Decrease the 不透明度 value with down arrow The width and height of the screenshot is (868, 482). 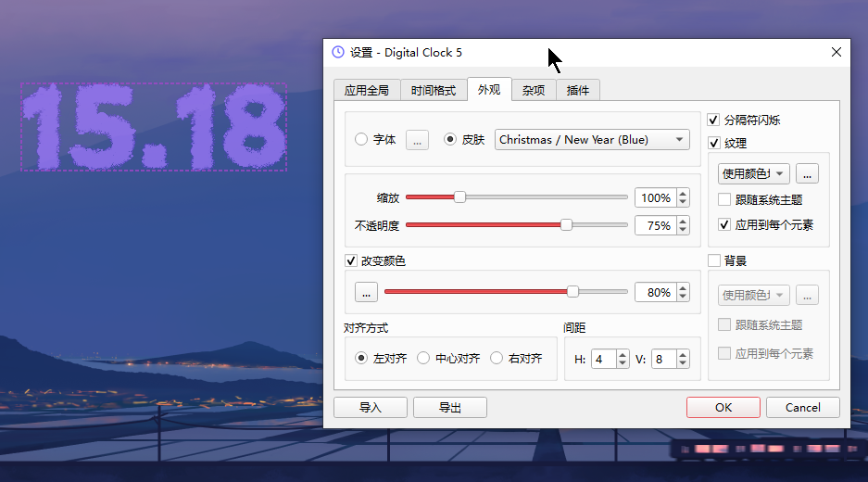click(683, 230)
